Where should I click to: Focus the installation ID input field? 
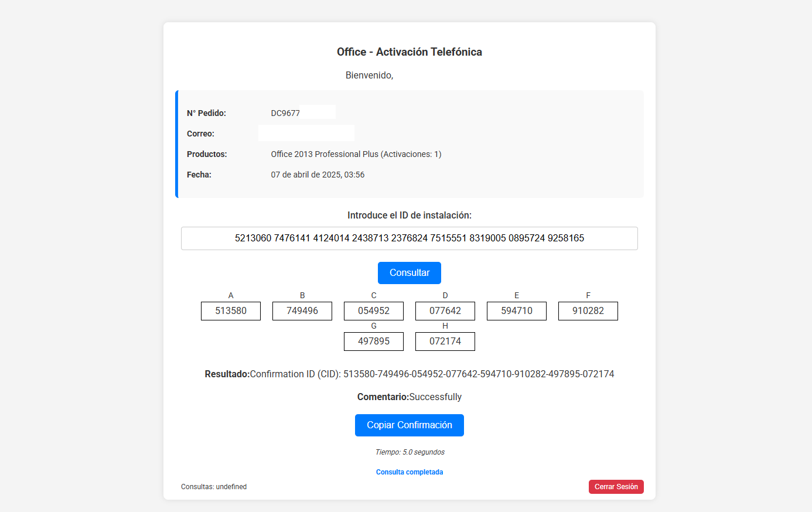tap(409, 238)
